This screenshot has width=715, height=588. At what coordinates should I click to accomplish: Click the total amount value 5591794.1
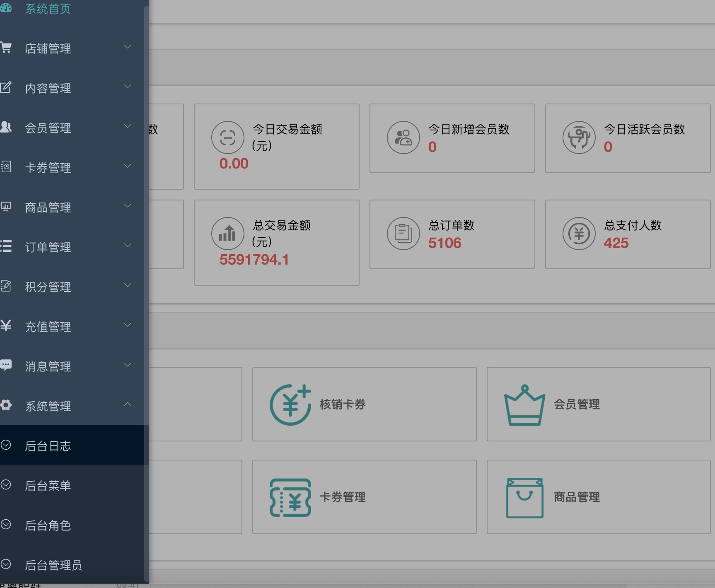[x=254, y=260]
